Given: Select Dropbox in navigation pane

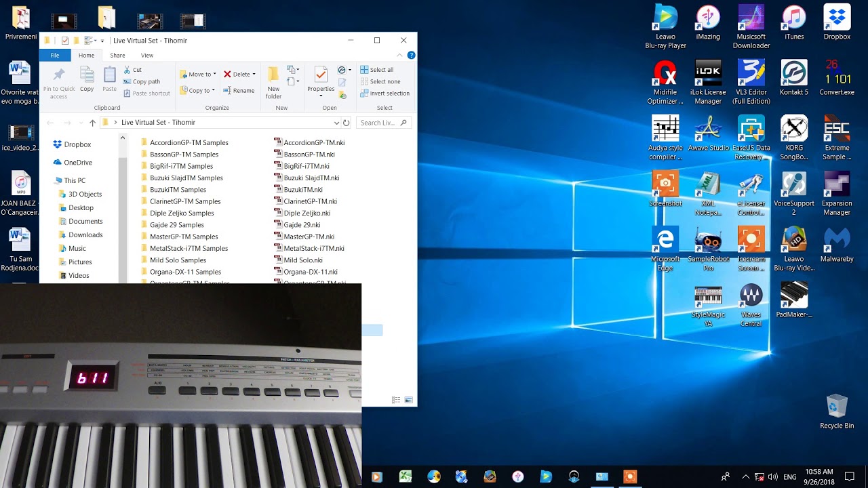Looking at the screenshot, I should coord(72,144).
